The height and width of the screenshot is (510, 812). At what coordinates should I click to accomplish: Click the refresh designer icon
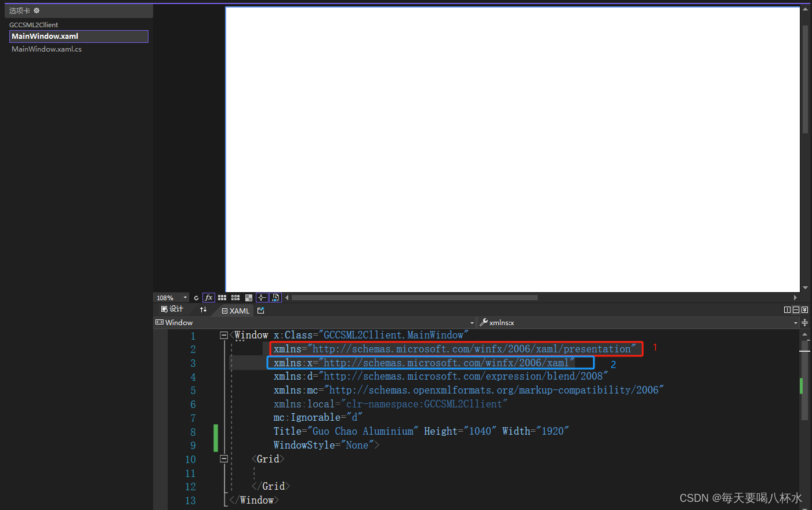[x=196, y=298]
